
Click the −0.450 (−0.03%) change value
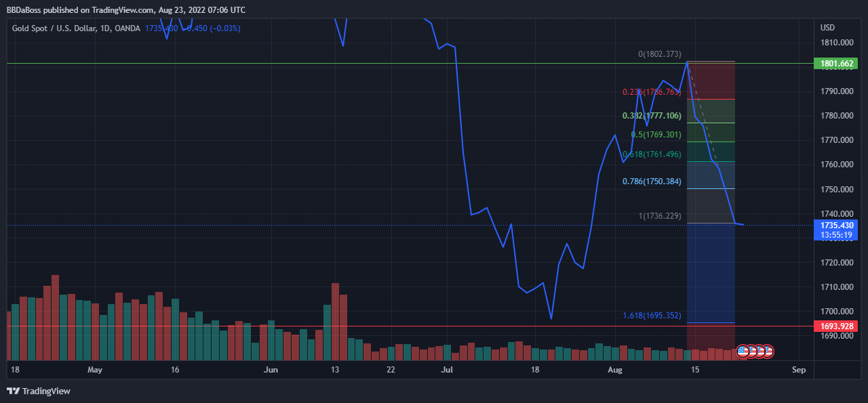point(212,28)
